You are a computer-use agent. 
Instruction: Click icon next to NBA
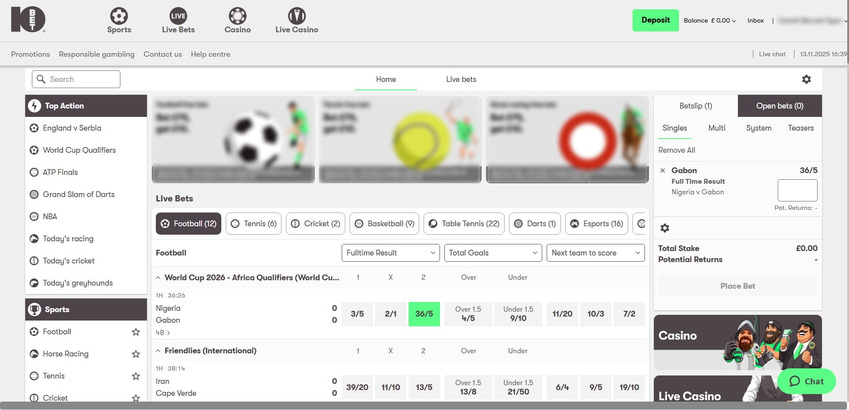tap(34, 217)
